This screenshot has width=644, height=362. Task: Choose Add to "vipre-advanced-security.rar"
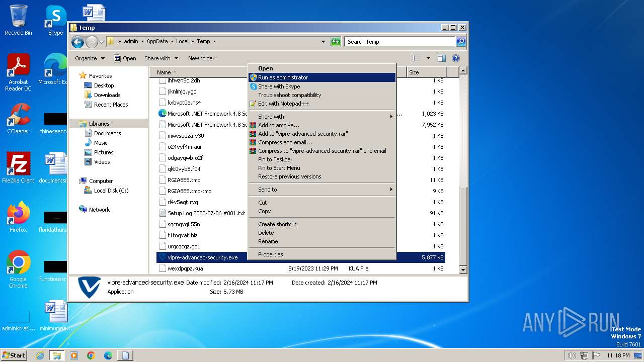pos(322,134)
